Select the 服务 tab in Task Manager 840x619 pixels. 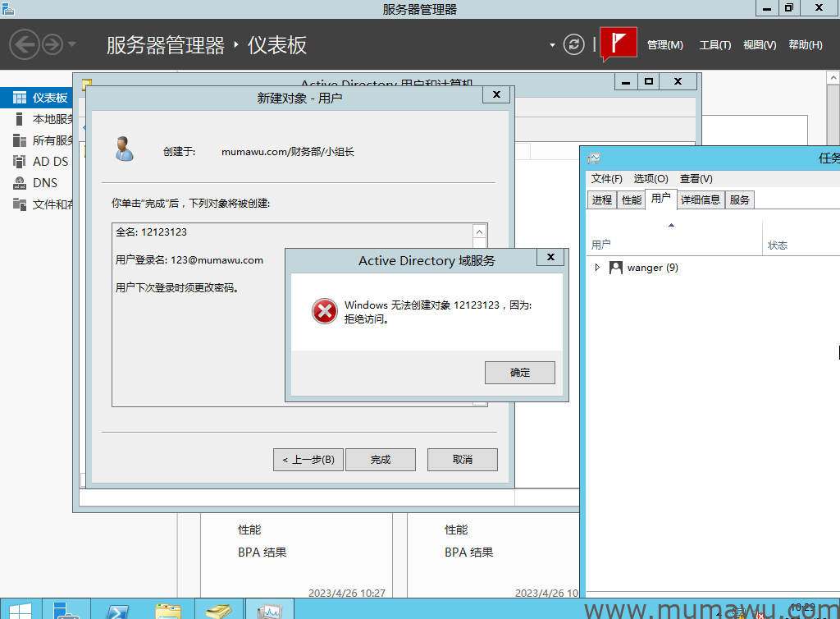click(x=739, y=199)
